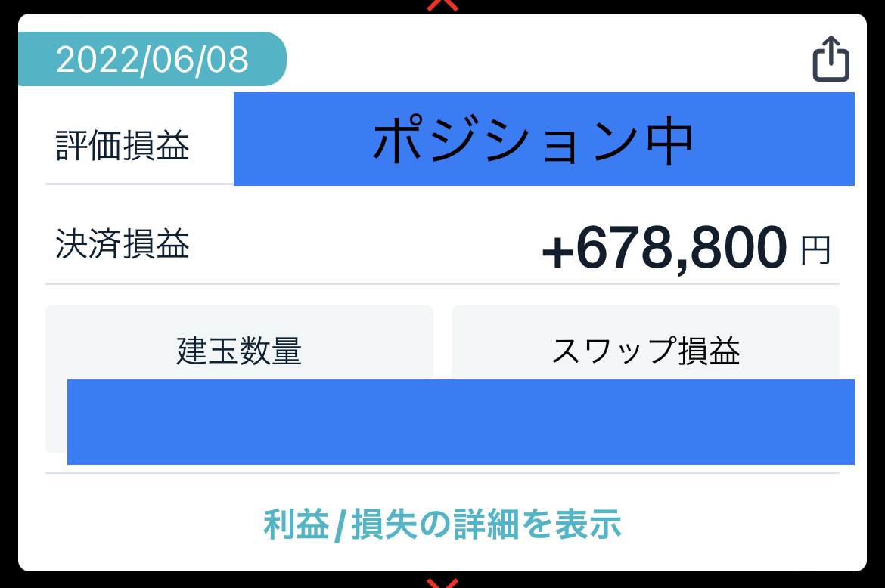This screenshot has height=588, width=885.
Task: Click the word 表示 ending the details link
Action: 588,524
